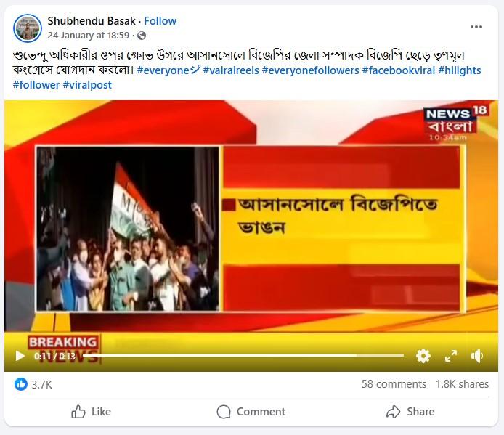Expand video to fullscreen
The width and height of the screenshot is (504, 435).
point(451,356)
